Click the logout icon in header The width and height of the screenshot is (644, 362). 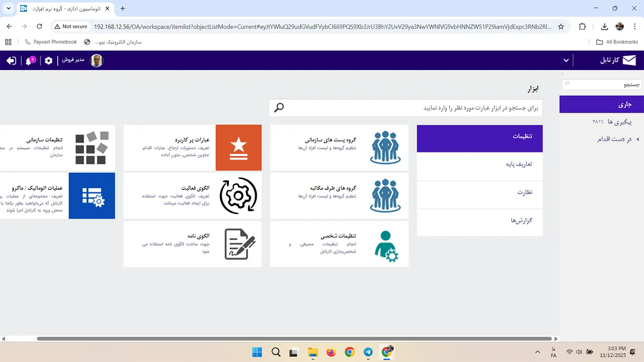click(x=11, y=61)
